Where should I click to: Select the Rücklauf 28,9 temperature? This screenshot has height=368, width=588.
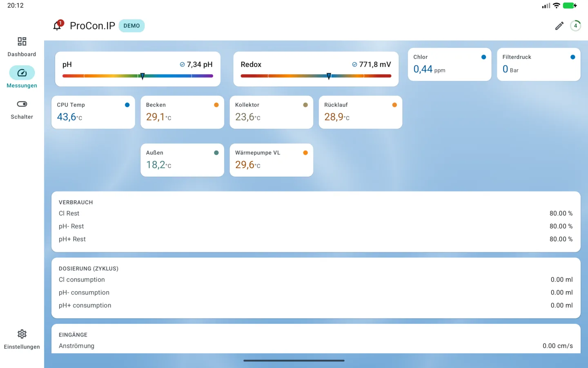337,117
